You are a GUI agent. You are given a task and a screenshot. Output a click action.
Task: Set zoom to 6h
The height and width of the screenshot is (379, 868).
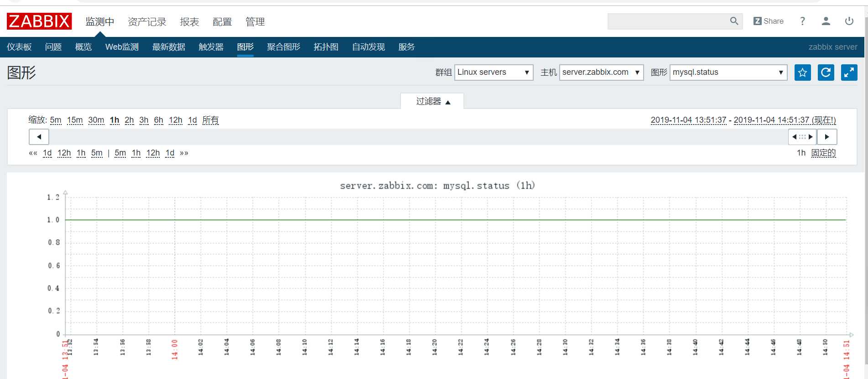[x=158, y=120]
